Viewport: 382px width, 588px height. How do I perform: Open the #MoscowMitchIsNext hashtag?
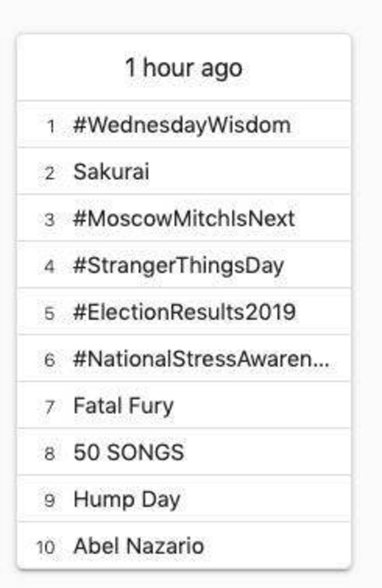pyautogui.click(x=184, y=219)
